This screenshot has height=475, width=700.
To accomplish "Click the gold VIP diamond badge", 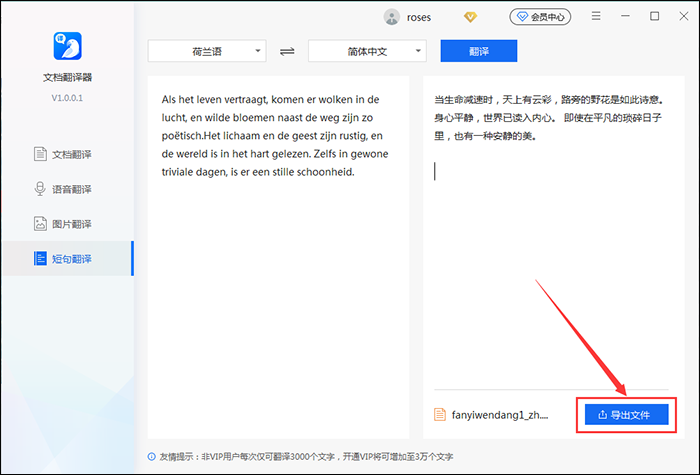I will click(x=470, y=17).
